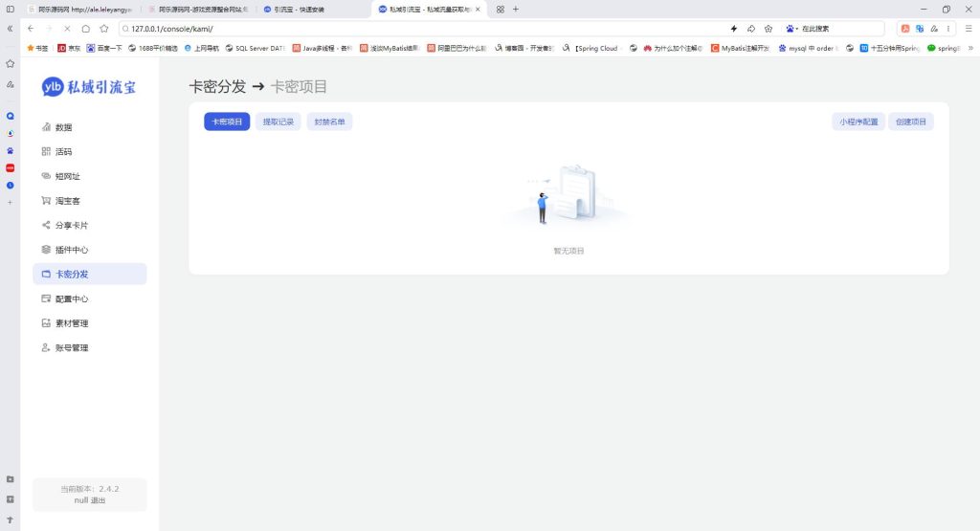The width and height of the screenshot is (980, 531).
Task: Click the lightning speed-mode icon
Action: click(734, 29)
